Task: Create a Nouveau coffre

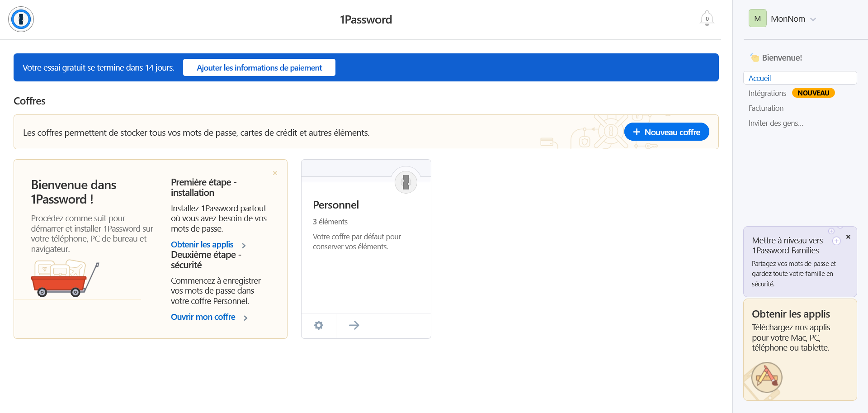Action: click(x=666, y=132)
